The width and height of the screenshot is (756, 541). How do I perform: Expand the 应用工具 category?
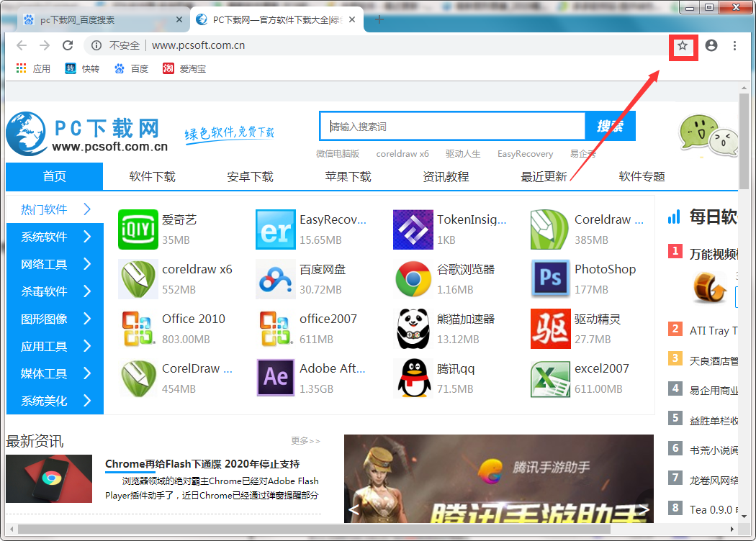(x=55, y=346)
